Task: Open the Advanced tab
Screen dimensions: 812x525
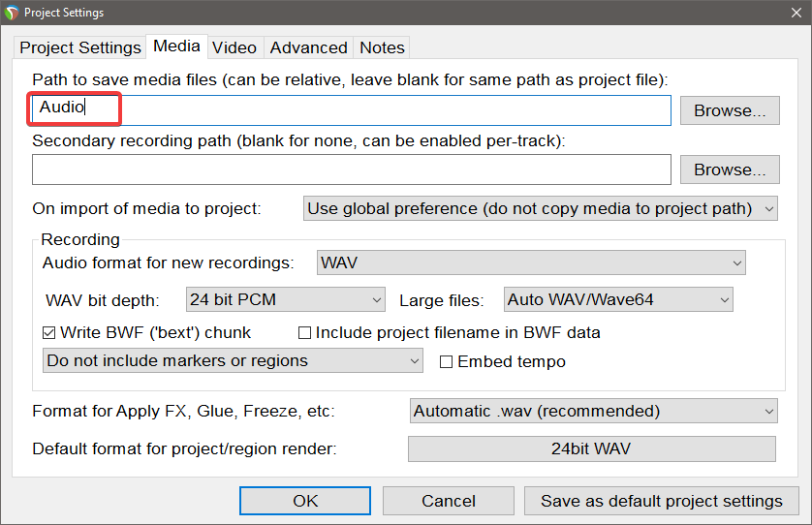Action: click(x=308, y=47)
